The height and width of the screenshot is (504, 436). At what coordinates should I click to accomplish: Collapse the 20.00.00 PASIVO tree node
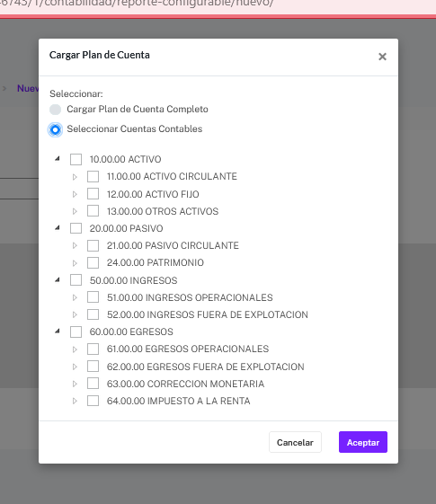coord(58,227)
